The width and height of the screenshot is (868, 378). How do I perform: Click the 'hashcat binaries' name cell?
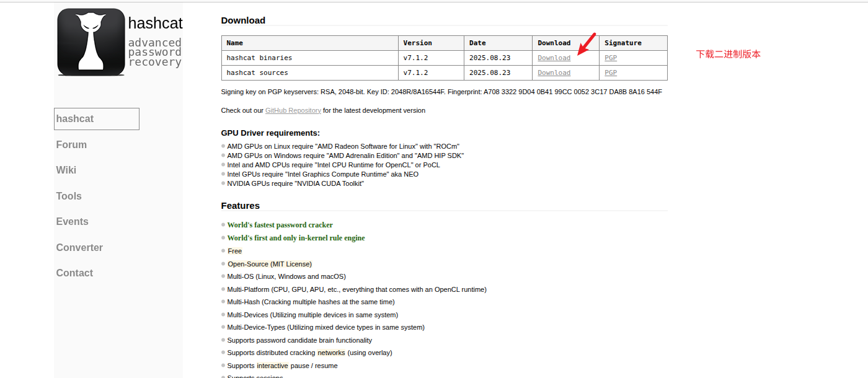click(310, 58)
